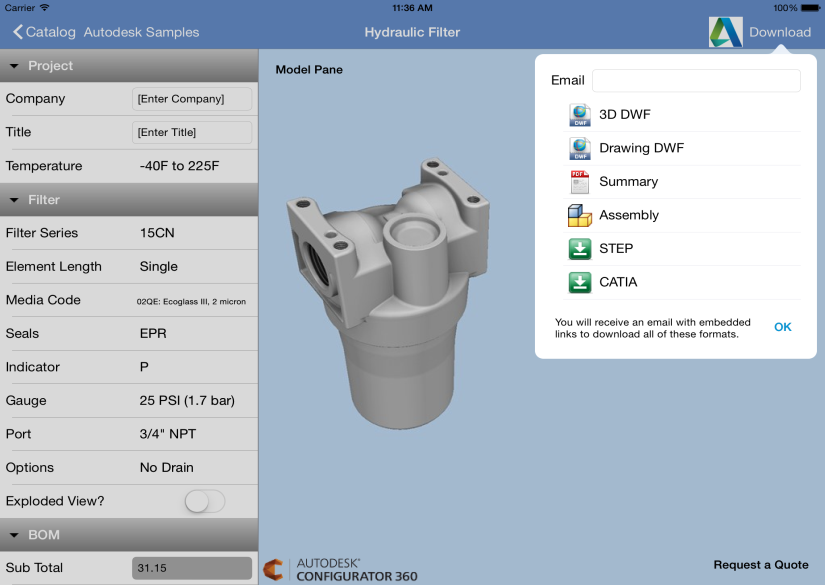
Task: Change Options from No Drain
Action: (167, 468)
